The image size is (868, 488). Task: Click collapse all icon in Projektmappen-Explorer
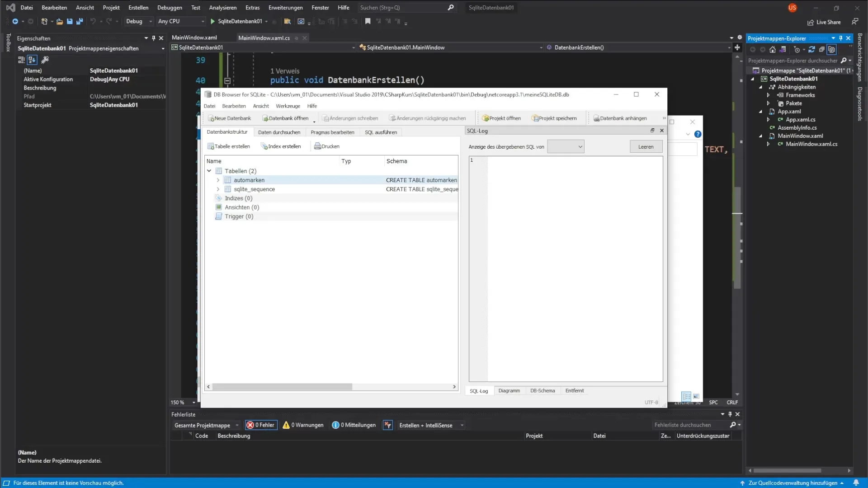[822, 50]
